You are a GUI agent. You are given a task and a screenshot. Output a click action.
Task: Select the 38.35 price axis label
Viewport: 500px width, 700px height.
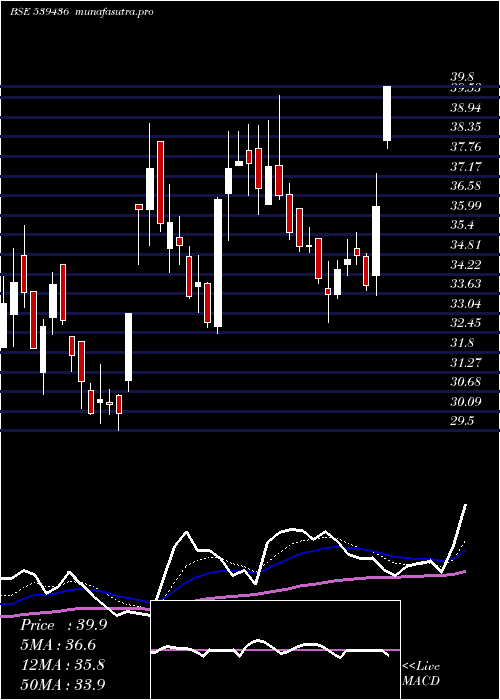tap(465, 127)
